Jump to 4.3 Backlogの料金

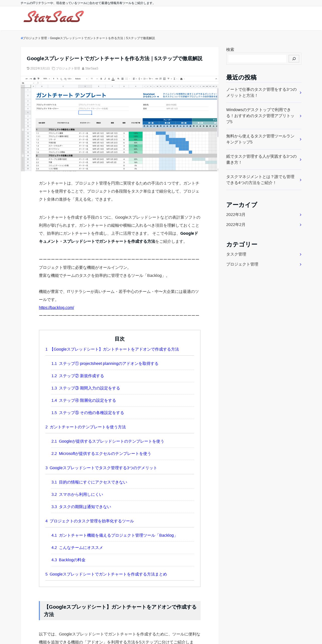[x=68, y=560]
